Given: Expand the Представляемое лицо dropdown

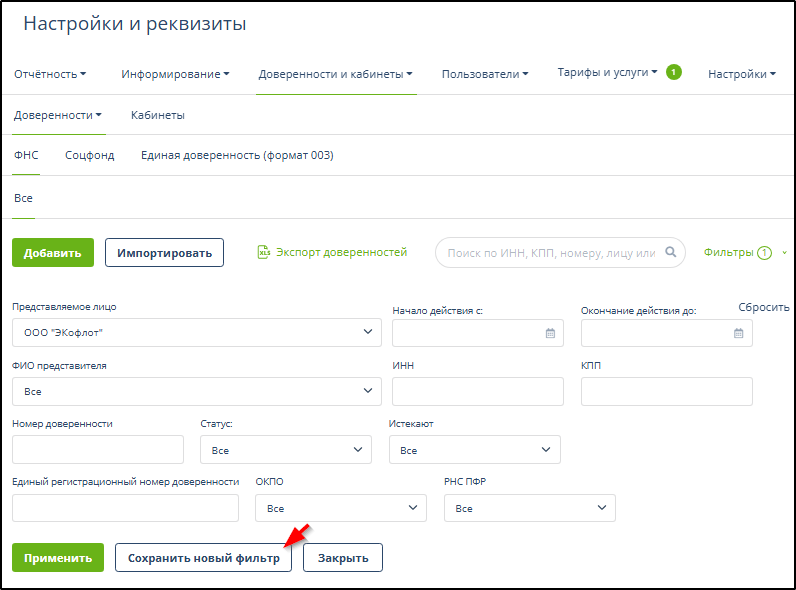Looking at the screenshot, I should [197, 332].
